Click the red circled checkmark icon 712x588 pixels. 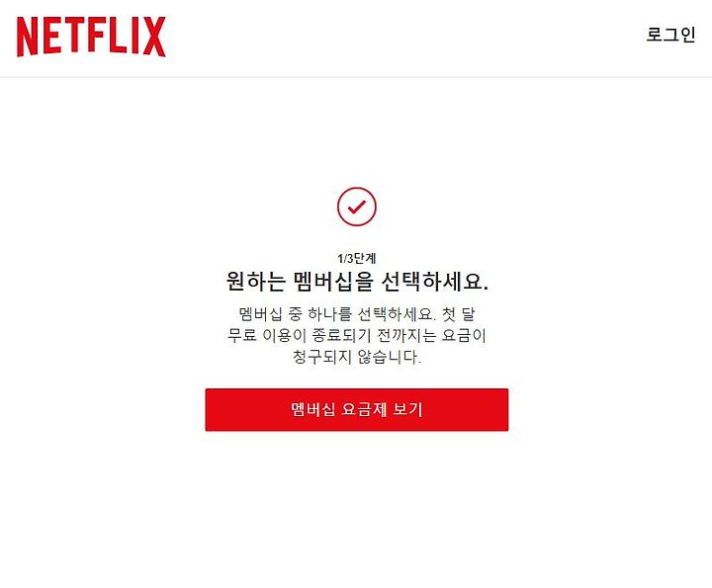pos(356,207)
